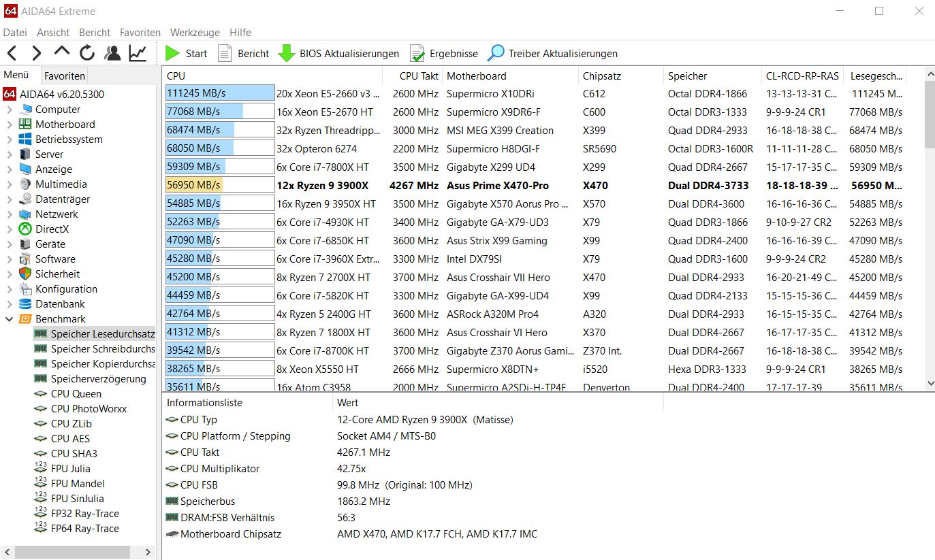This screenshot has width=935, height=560.
Task: Click the refresh icon in toolbar
Action: [x=87, y=53]
